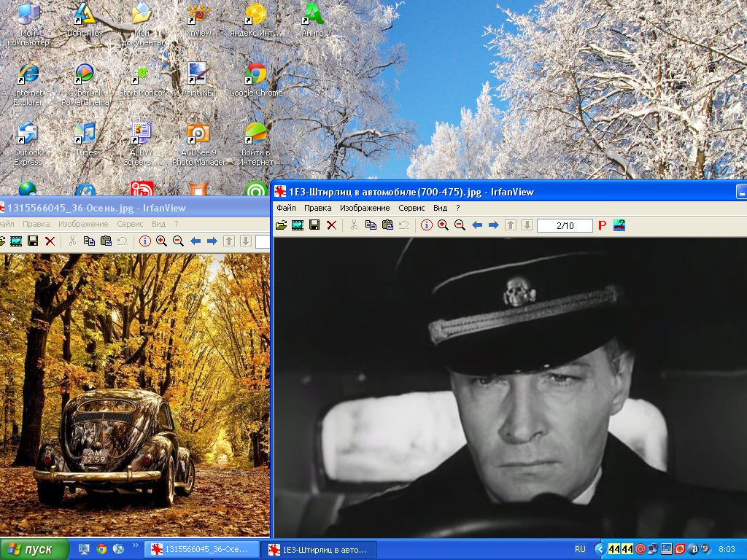Start slideshow via the filmstrip icon in the Штирлиц window
Image resolution: width=747 pixels, height=560 pixels.
tap(298, 225)
